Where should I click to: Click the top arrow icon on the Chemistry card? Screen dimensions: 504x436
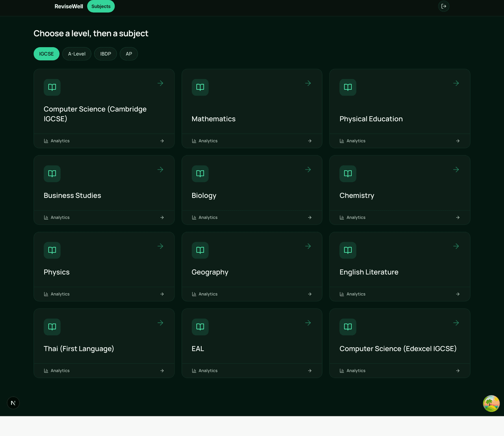[x=456, y=170]
